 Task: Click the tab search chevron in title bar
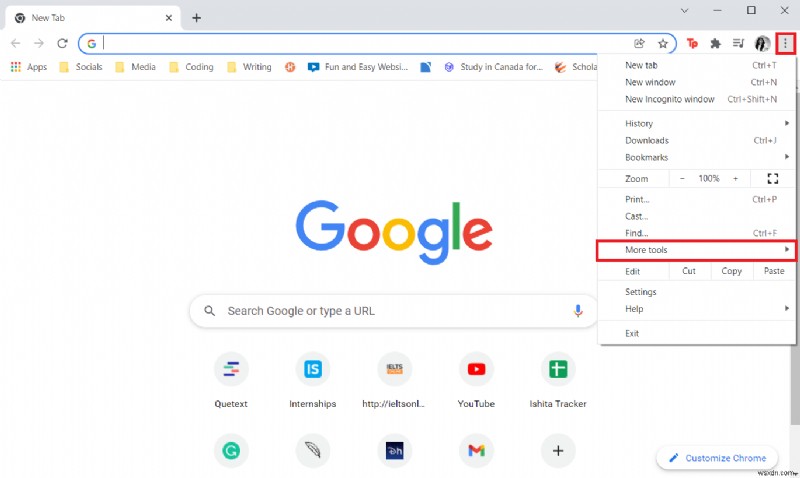click(x=685, y=10)
